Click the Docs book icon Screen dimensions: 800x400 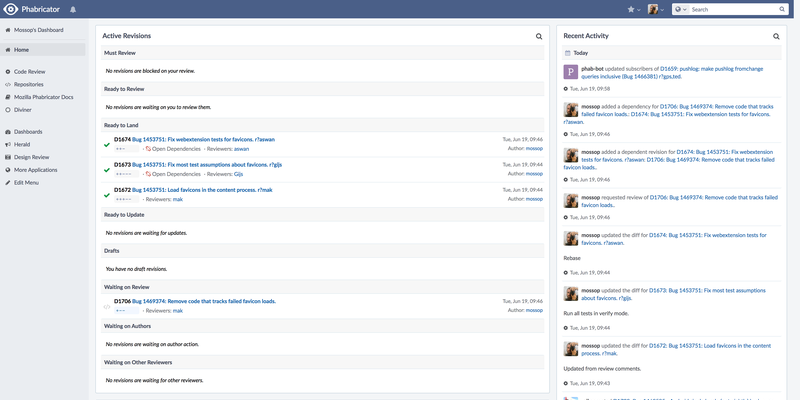pyautogui.click(x=8, y=97)
